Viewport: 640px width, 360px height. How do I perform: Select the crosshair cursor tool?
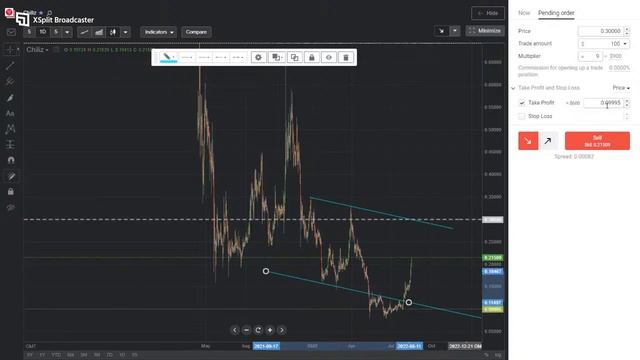(x=10, y=50)
